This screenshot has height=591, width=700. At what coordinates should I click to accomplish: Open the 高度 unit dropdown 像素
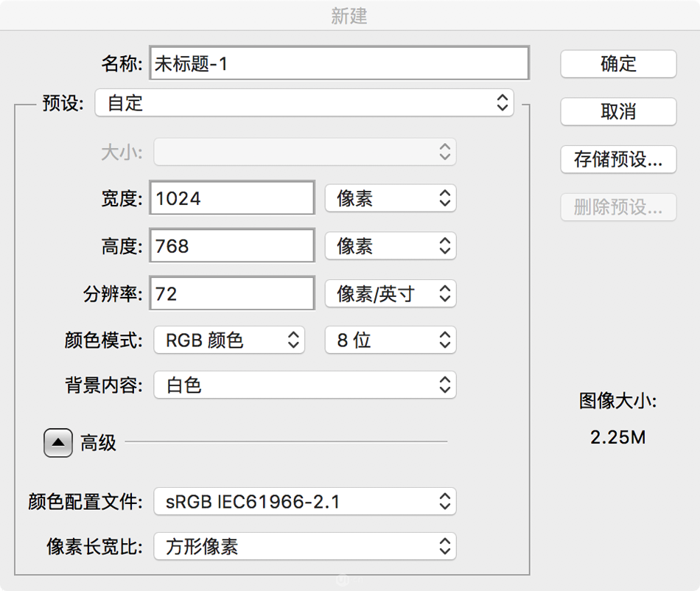pos(391,245)
